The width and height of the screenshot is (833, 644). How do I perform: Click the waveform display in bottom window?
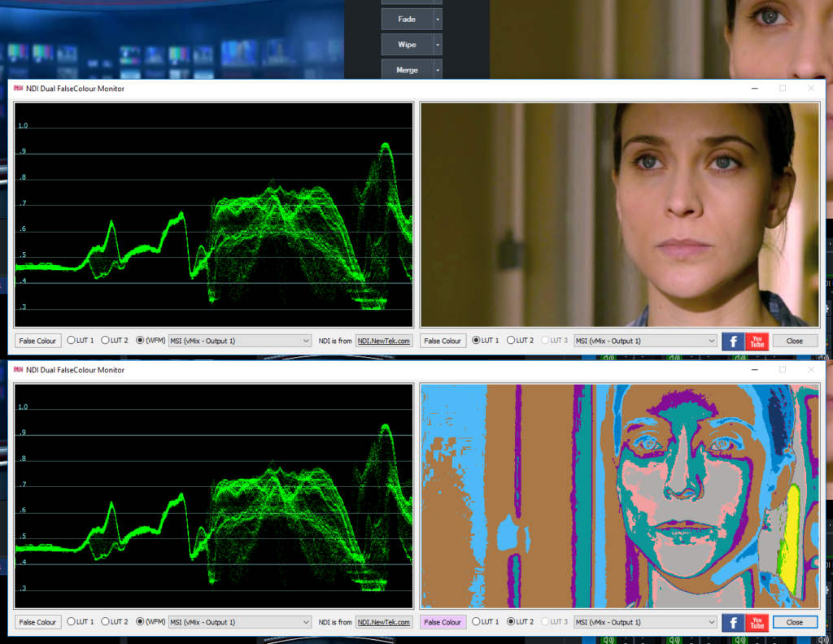tap(214, 496)
